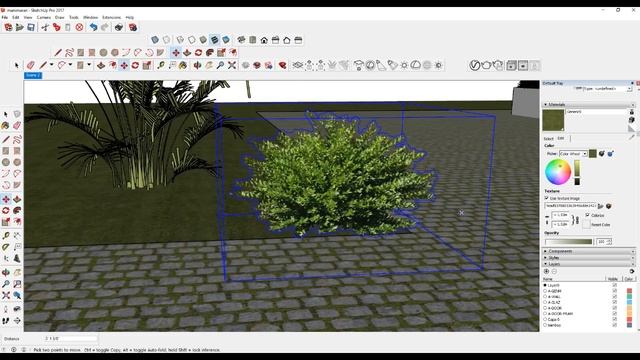Select Shaded With Textures style
640x360 pixels.
214,40
